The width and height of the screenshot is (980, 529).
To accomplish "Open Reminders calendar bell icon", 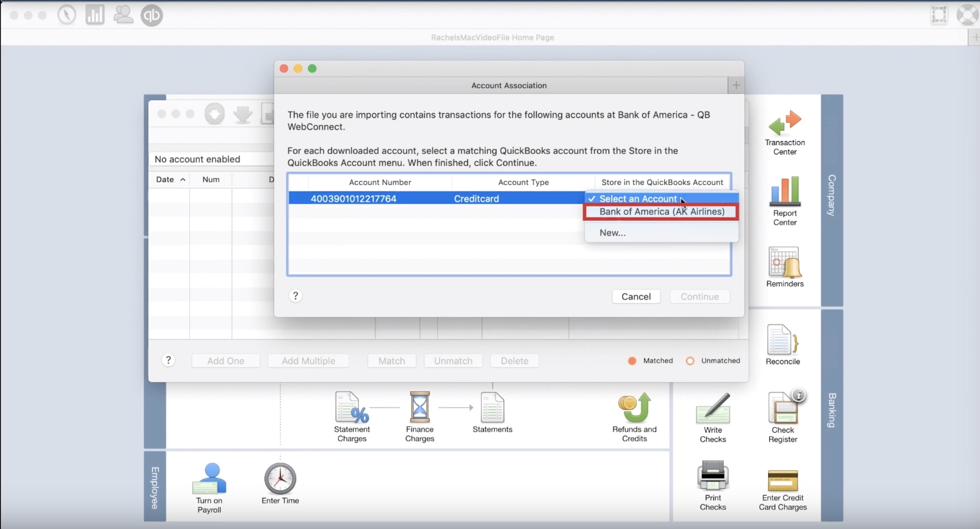I will click(785, 262).
